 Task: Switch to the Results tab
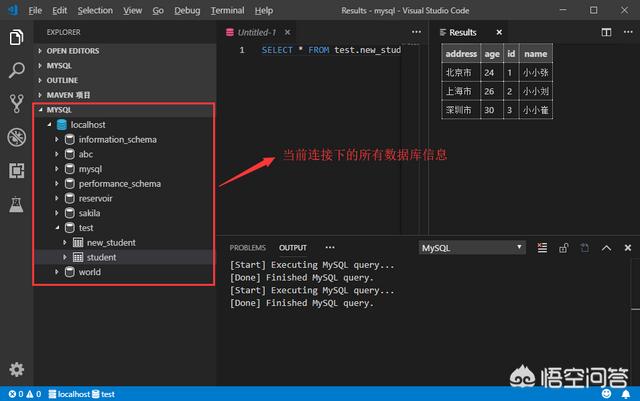[462, 32]
